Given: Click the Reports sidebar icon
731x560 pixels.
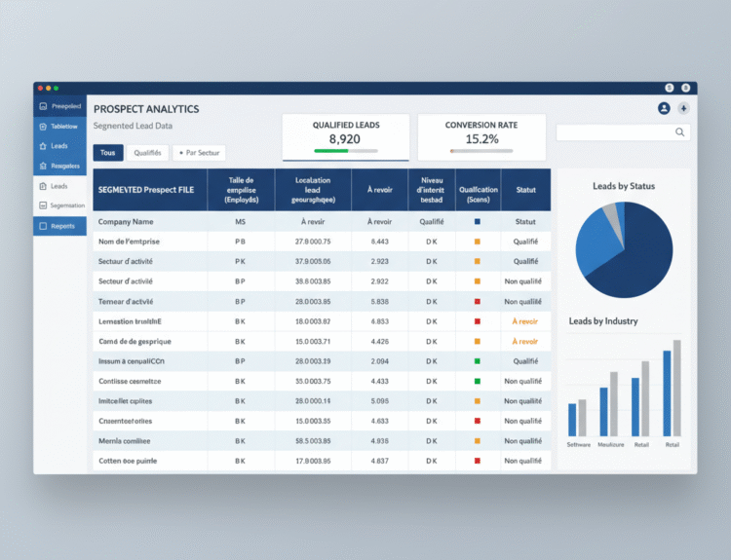Looking at the screenshot, I should pyautogui.click(x=42, y=226).
